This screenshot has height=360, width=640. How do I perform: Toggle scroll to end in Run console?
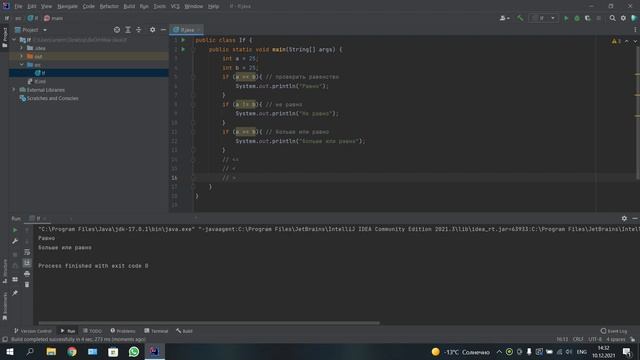click(x=27, y=262)
